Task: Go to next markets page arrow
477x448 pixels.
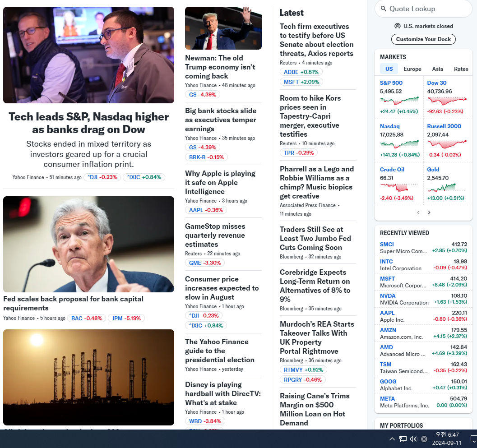Action: [429, 212]
